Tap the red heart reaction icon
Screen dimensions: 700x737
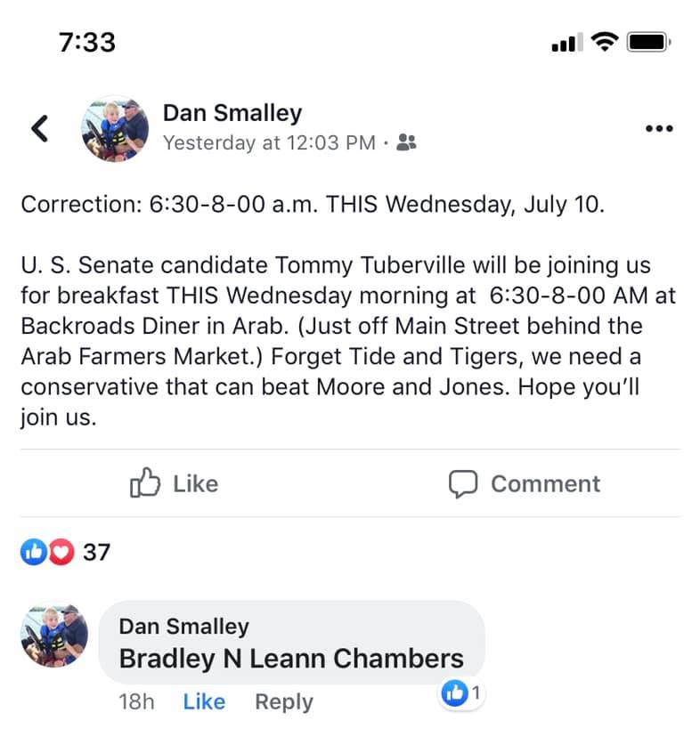point(61,551)
